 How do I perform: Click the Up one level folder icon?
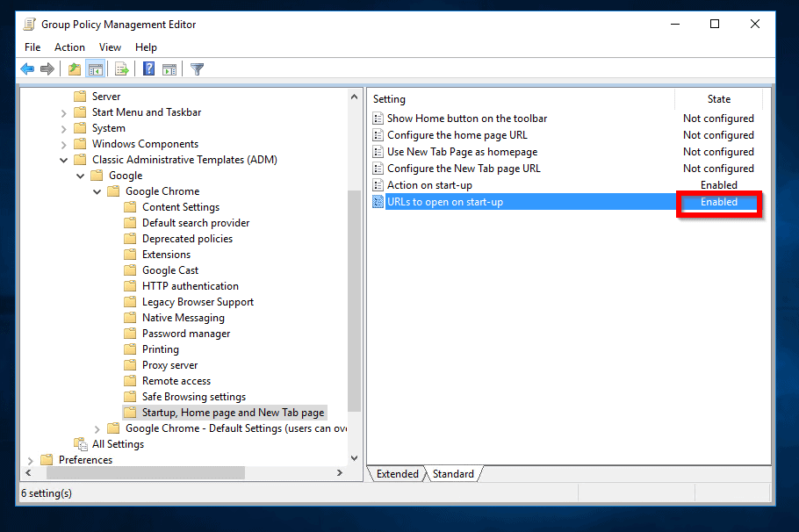click(75, 69)
